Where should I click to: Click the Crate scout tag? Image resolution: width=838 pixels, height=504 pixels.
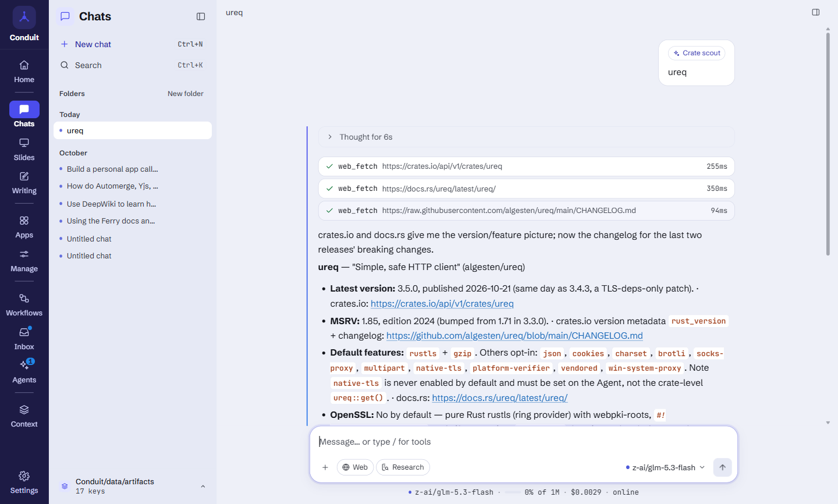(697, 53)
